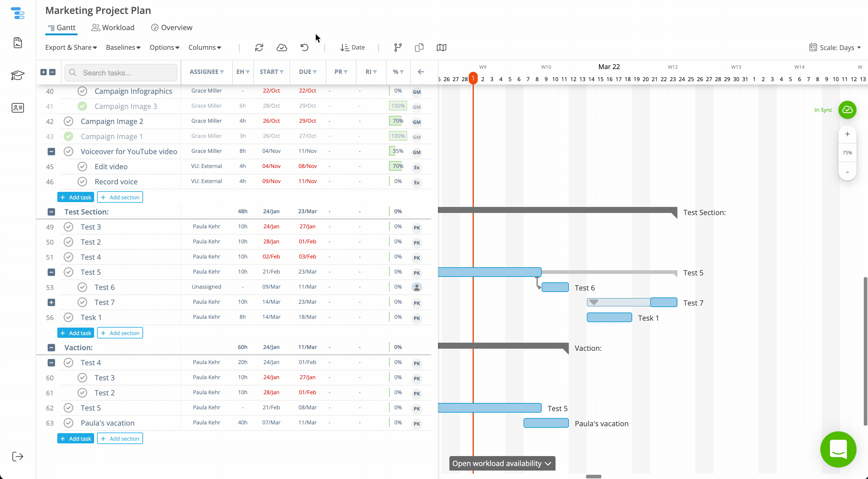The height and width of the screenshot is (479, 868).
Task: Mark the Record voice task checkbox complete
Action: 82,181
